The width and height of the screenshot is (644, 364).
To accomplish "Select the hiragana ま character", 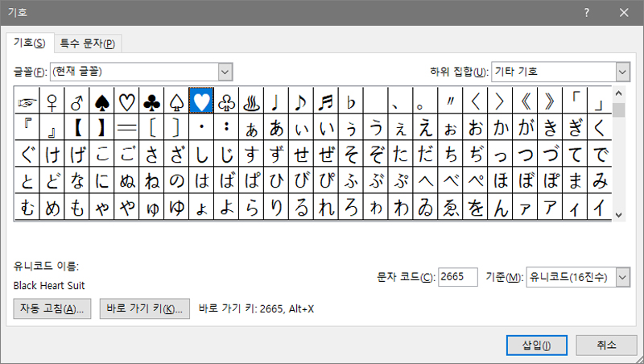I will tap(575, 180).
